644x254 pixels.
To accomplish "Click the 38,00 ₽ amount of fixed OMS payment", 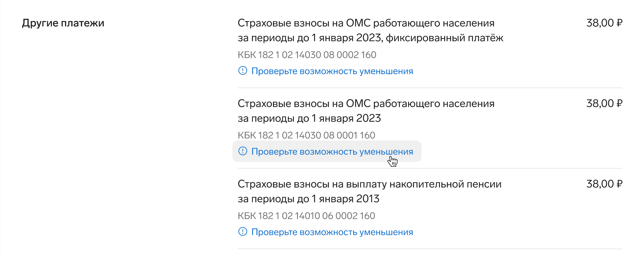I will point(604,23).
